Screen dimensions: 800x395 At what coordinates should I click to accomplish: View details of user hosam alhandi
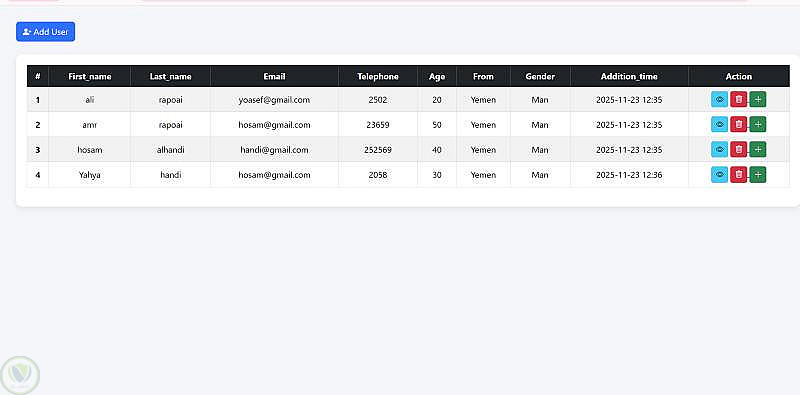(719, 149)
